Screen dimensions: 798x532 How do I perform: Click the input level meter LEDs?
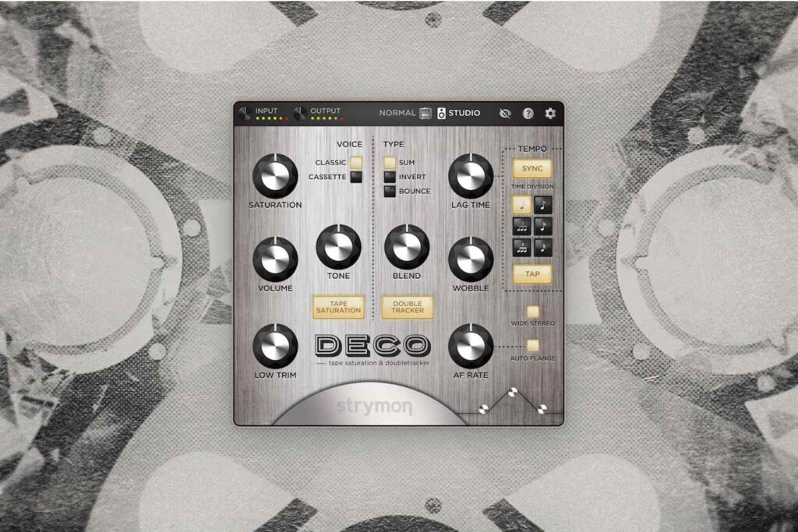click(272, 118)
